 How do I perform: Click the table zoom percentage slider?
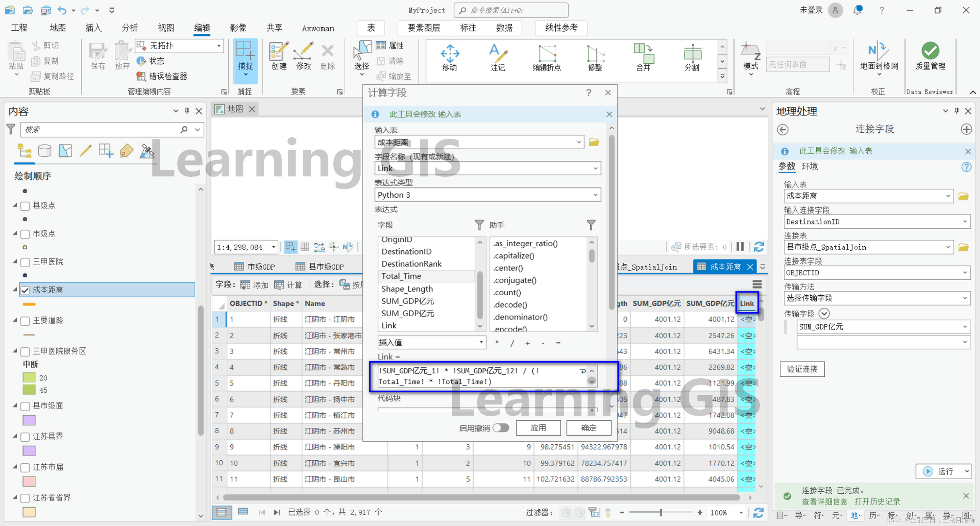click(661, 513)
